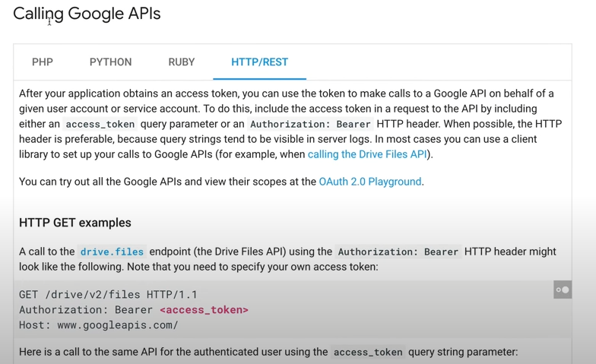The height and width of the screenshot is (364, 596).
Task: Select the HTTP/REST tab
Action: [x=260, y=62]
